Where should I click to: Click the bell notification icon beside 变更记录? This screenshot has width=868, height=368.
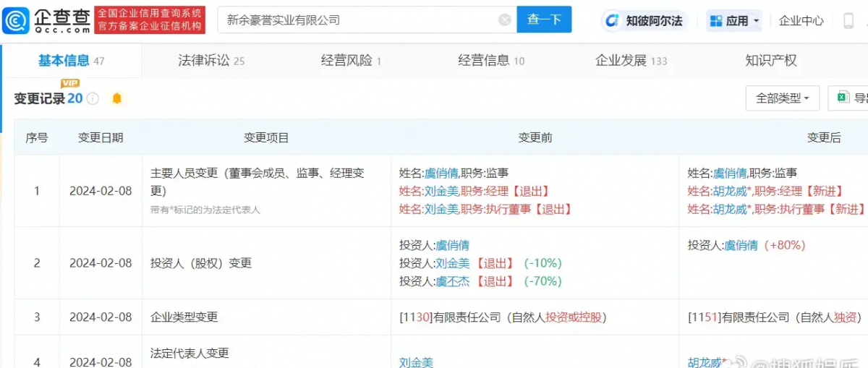[x=117, y=98]
